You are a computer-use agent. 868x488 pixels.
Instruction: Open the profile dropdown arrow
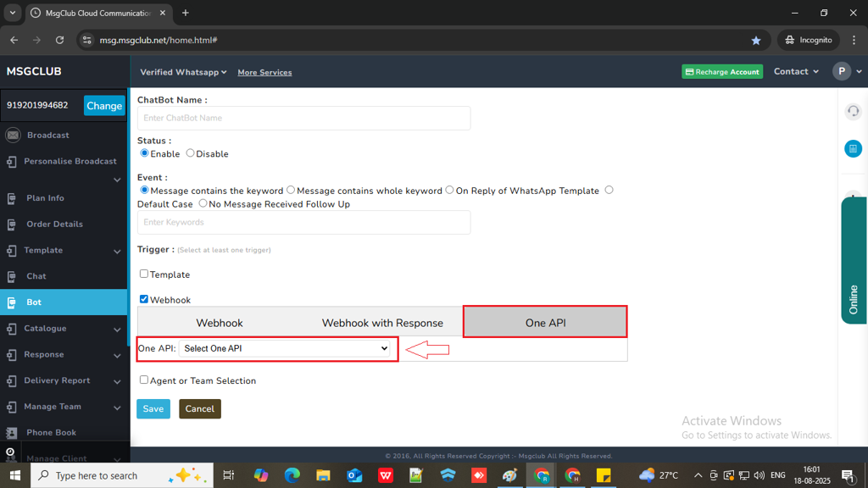(x=859, y=71)
